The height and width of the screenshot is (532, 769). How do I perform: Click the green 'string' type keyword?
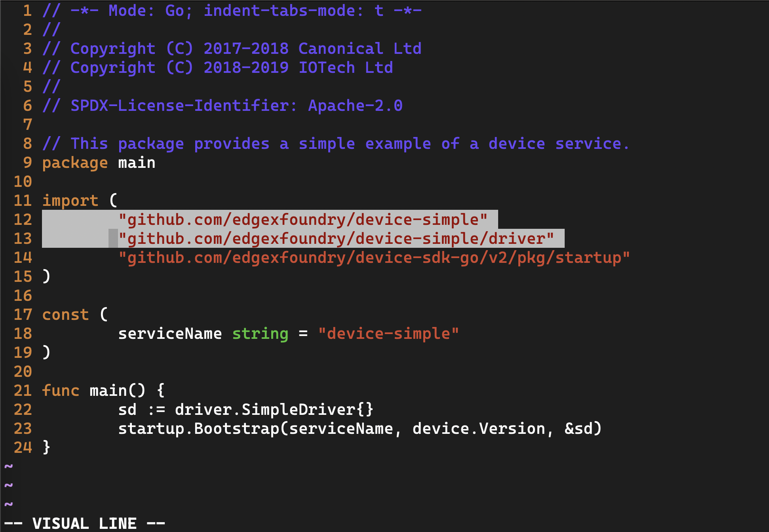(x=260, y=334)
